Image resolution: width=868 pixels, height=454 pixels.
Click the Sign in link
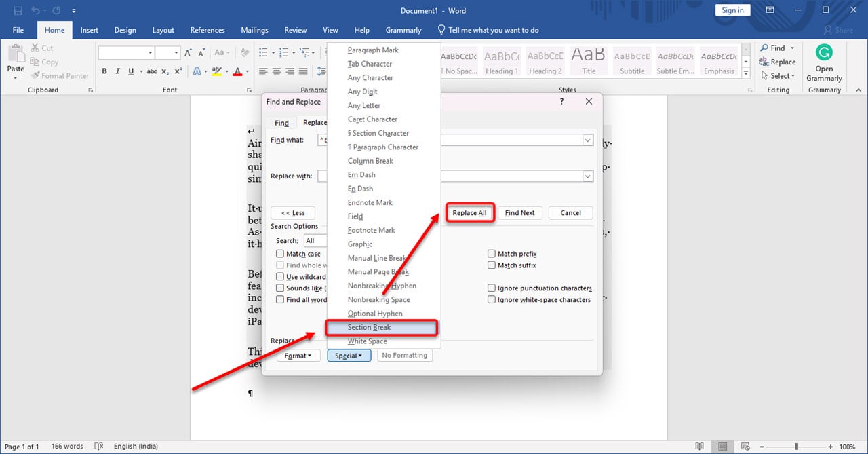pos(732,10)
